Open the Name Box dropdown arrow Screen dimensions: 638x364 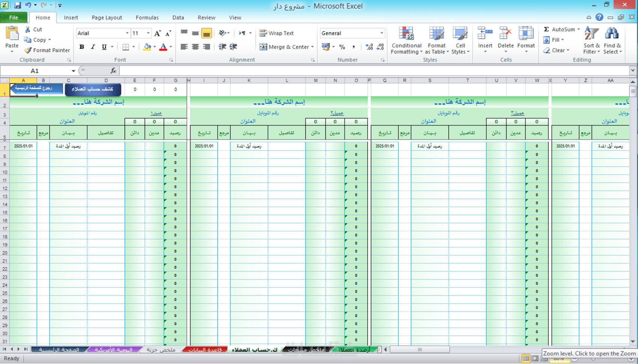[73, 71]
